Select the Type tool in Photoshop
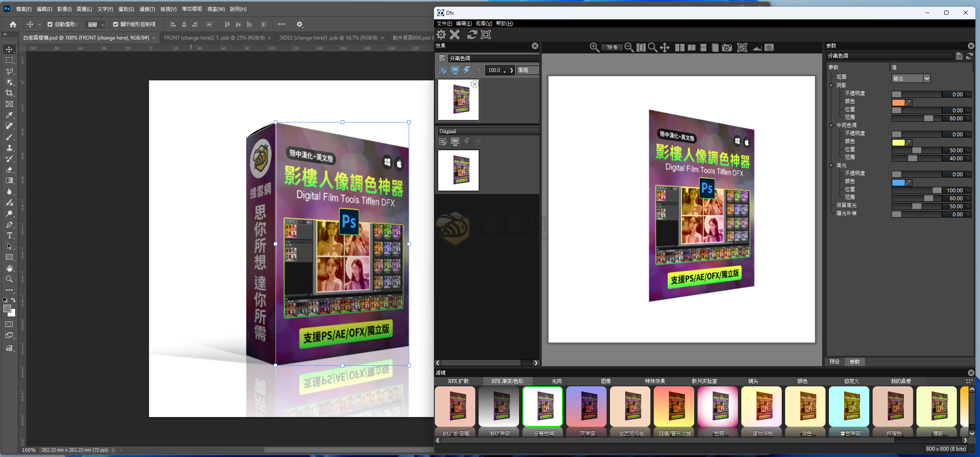 (x=9, y=235)
